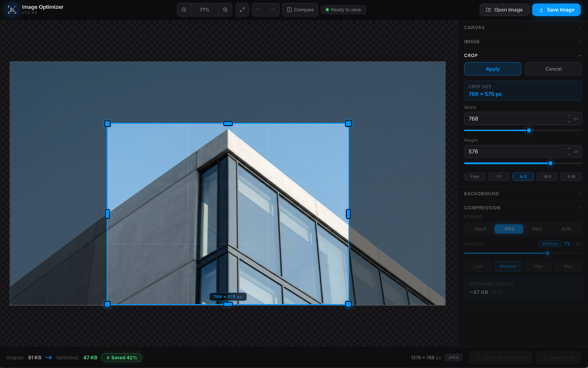Select the 1:1 aspect ratio
Screen dimensions: 588x368
click(499, 177)
